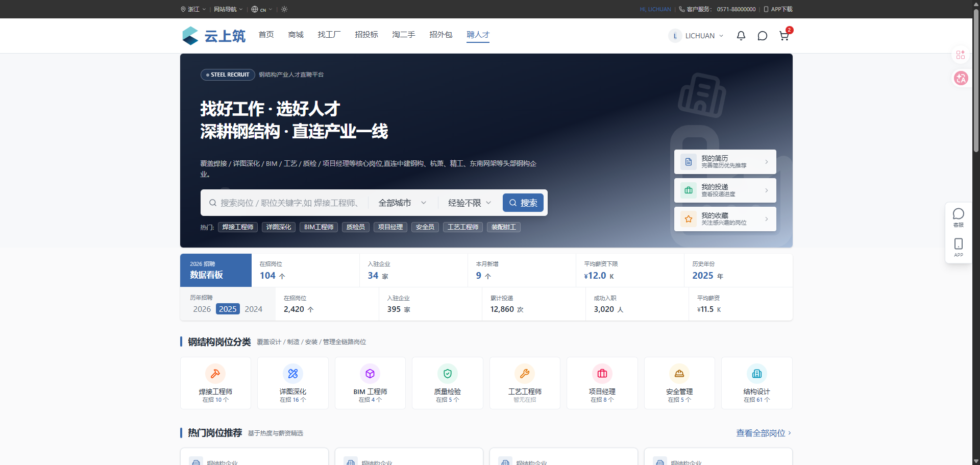The image size is (980, 465).
Task: Expand the 我的投递 card arrow
Action: [766, 190]
